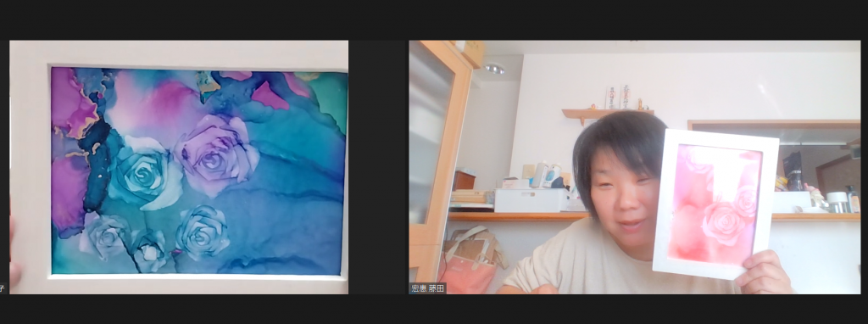Click the ceiling spotlight in right video
Viewport: 868px width, 324px height.
tap(494, 70)
